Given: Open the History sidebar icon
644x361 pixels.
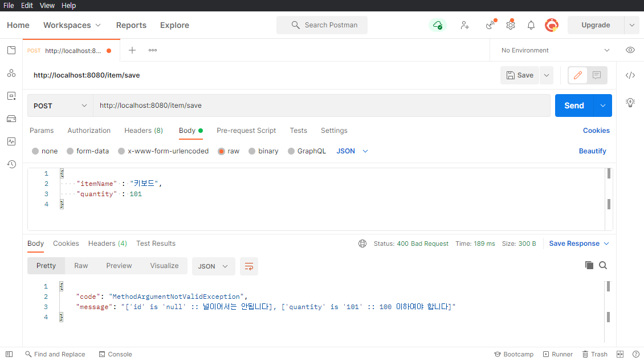Looking at the screenshot, I should coord(11,164).
